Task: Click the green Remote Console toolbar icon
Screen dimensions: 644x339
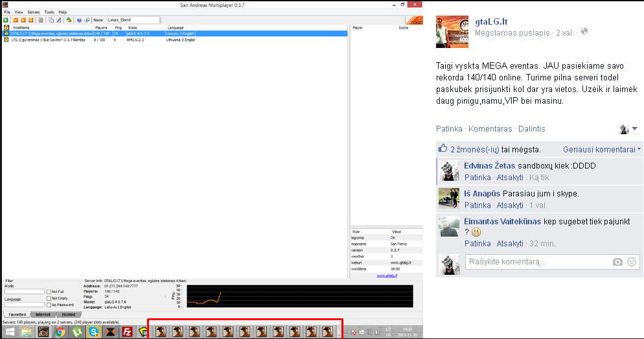Action: (69, 20)
